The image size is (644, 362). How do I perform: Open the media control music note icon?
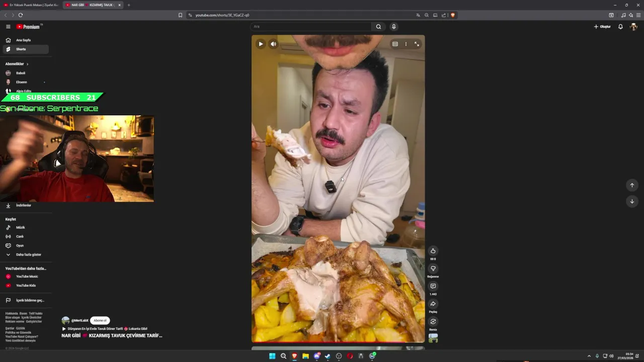(623, 15)
